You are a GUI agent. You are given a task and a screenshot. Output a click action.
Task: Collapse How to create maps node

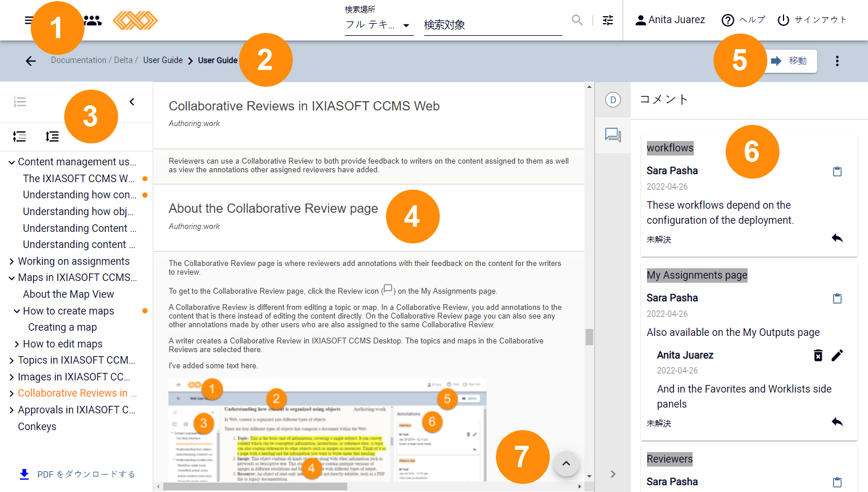tap(17, 312)
